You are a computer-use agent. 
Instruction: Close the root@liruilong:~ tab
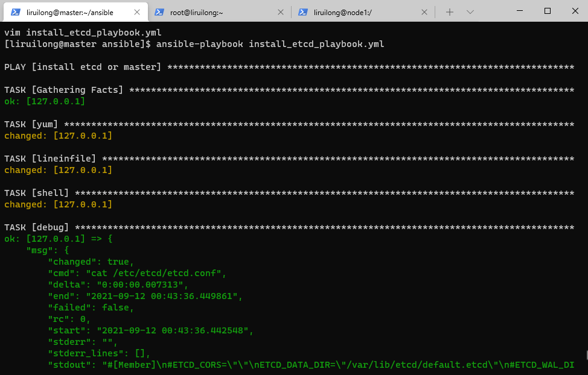(281, 13)
